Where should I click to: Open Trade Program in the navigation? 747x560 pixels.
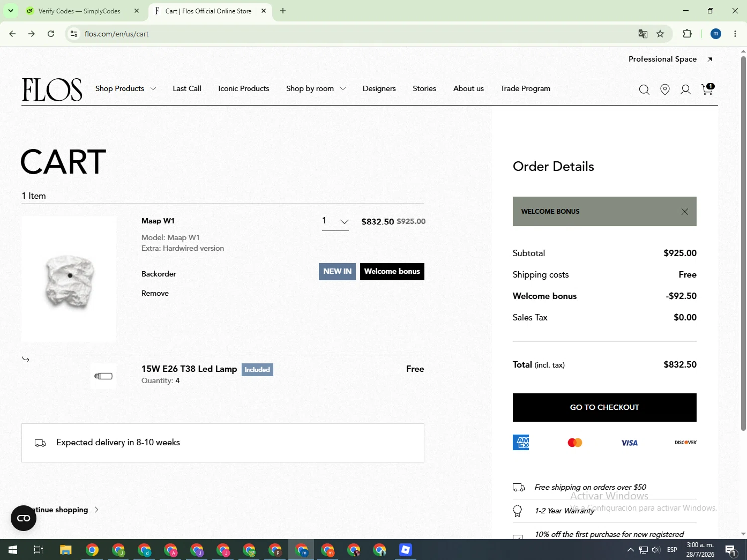click(x=525, y=89)
